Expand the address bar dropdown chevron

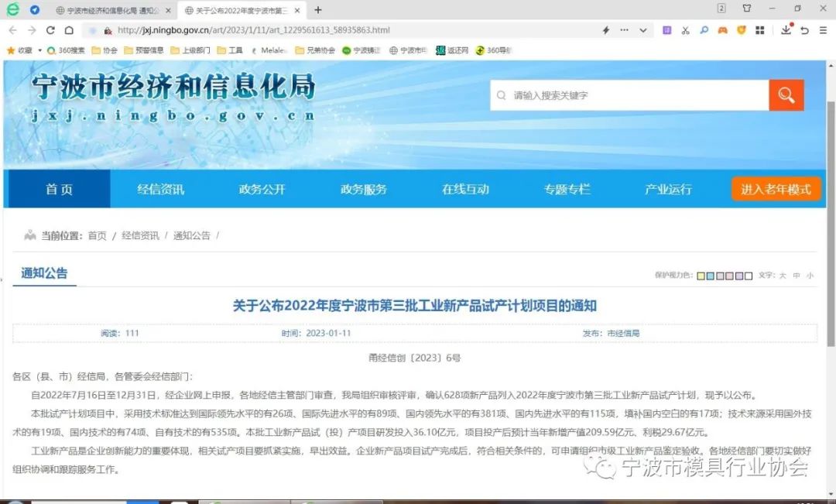click(642, 30)
